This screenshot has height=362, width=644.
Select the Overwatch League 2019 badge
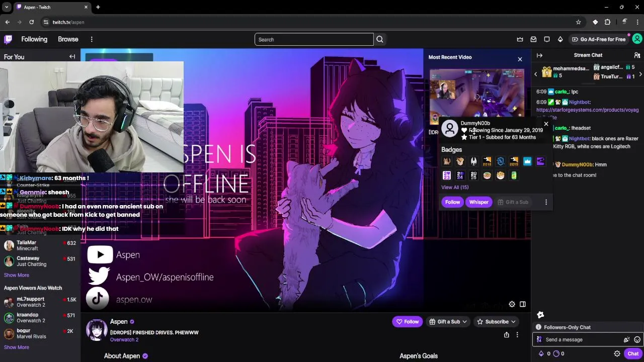click(x=514, y=161)
